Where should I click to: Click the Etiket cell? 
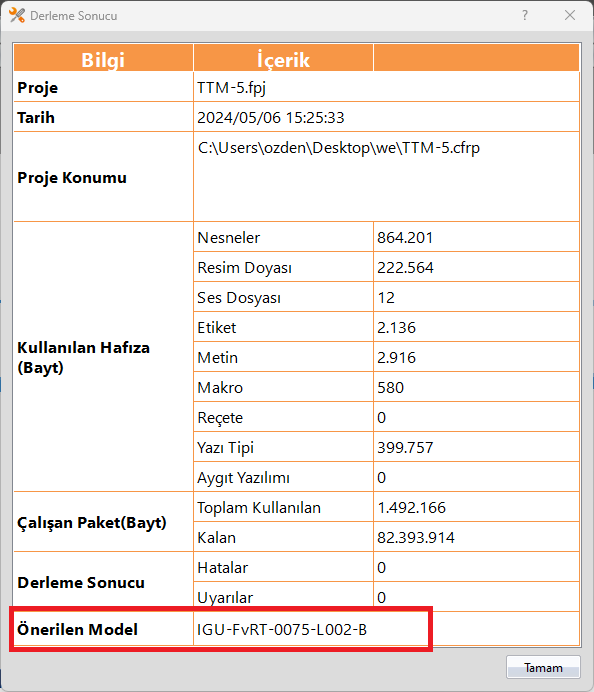[283, 327]
